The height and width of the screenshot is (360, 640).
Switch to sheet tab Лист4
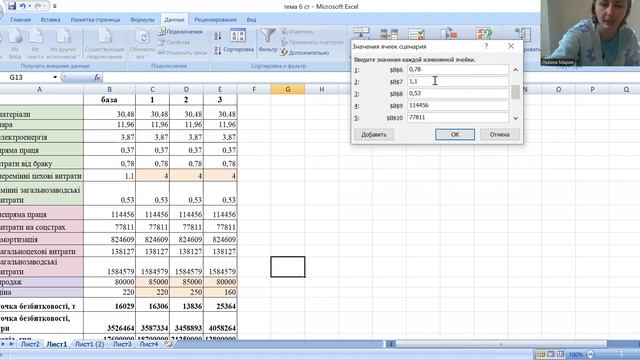[148, 344]
